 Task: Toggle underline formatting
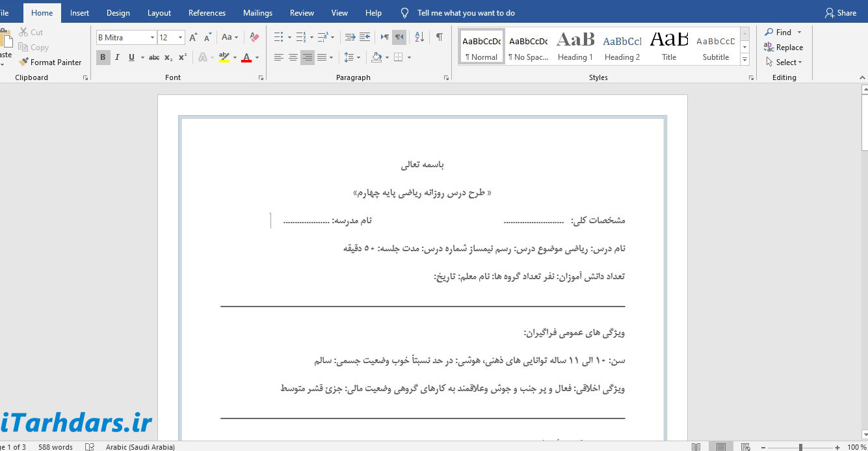[x=131, y=57]
